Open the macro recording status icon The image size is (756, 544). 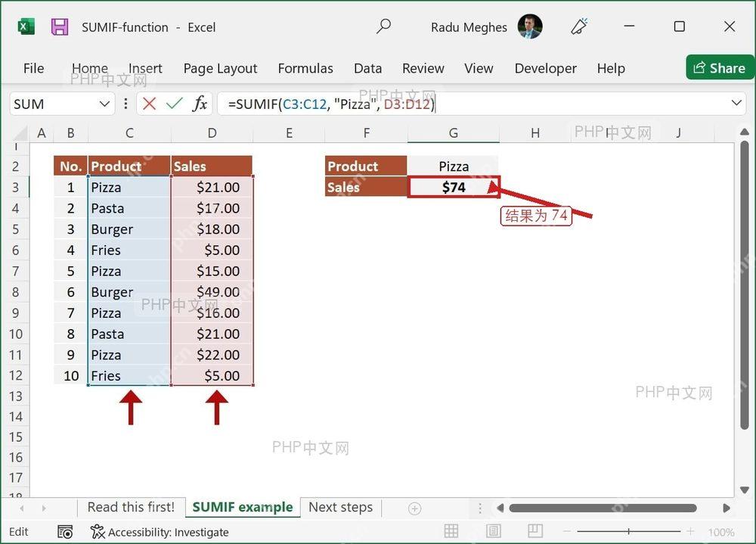click(65, 532)
